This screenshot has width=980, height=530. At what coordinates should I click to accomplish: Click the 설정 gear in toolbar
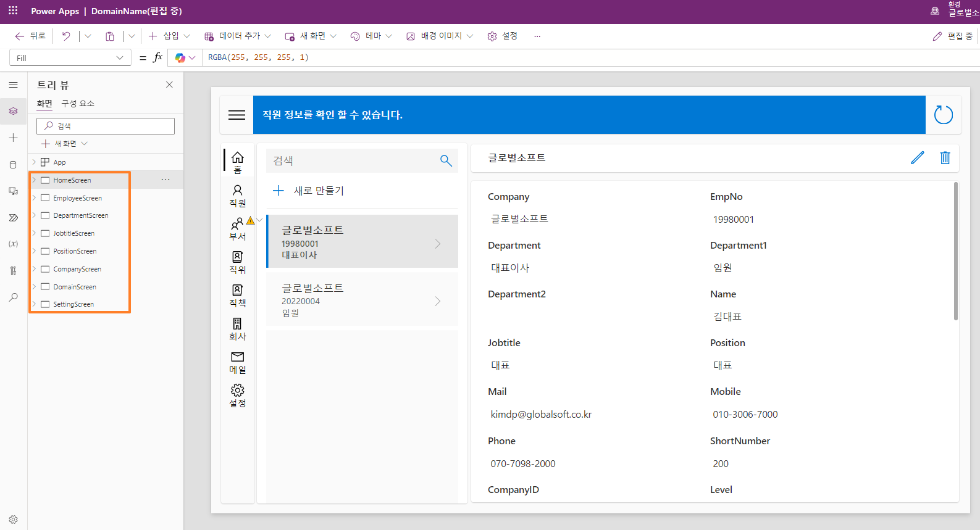click(502, 36)
